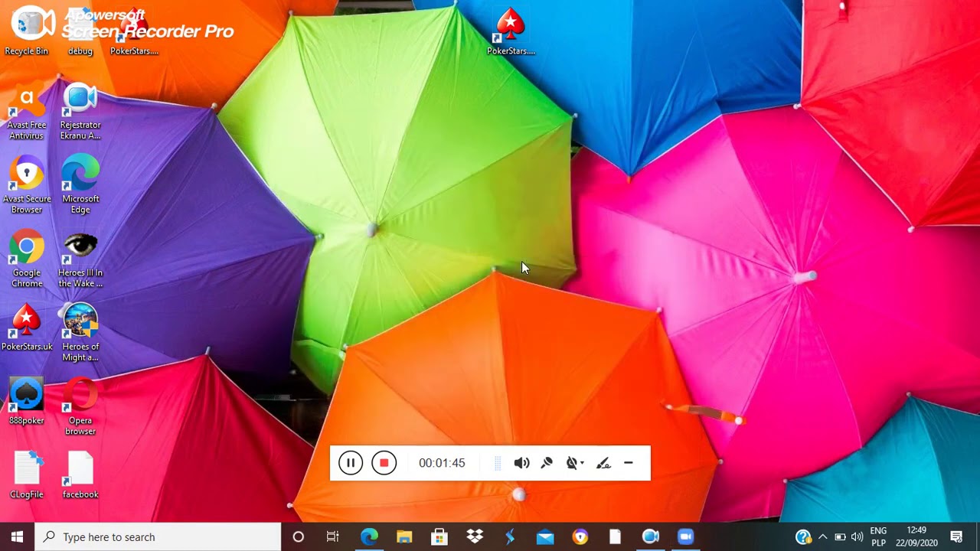Select the CLogFile desktop file
Screen dimensions: 980x551
27,475
